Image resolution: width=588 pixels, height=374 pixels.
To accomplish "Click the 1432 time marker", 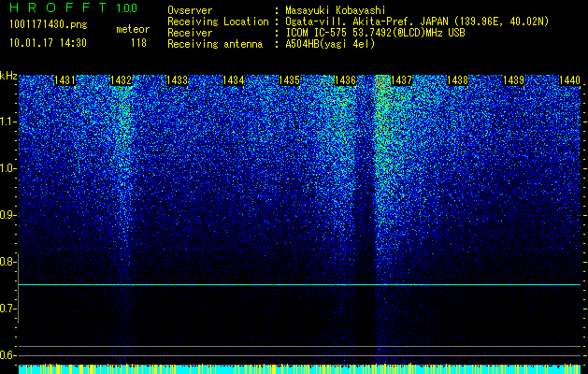I will (121, 80).
